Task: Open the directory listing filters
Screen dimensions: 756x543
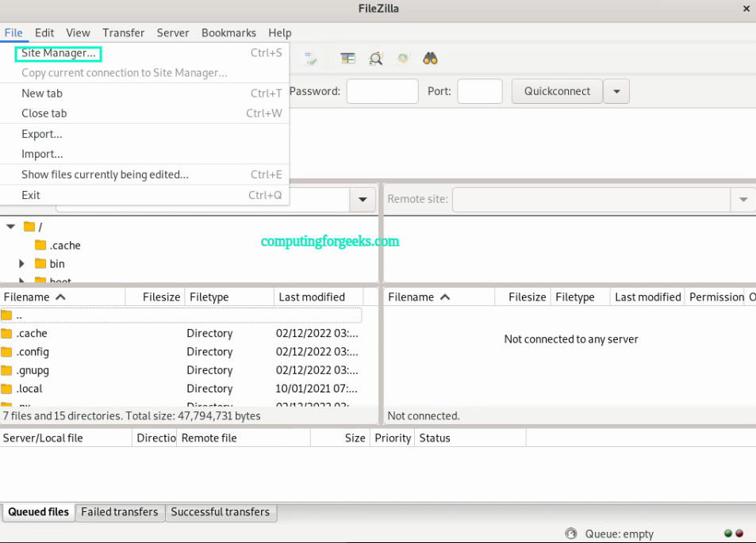Action: [347, 58]
